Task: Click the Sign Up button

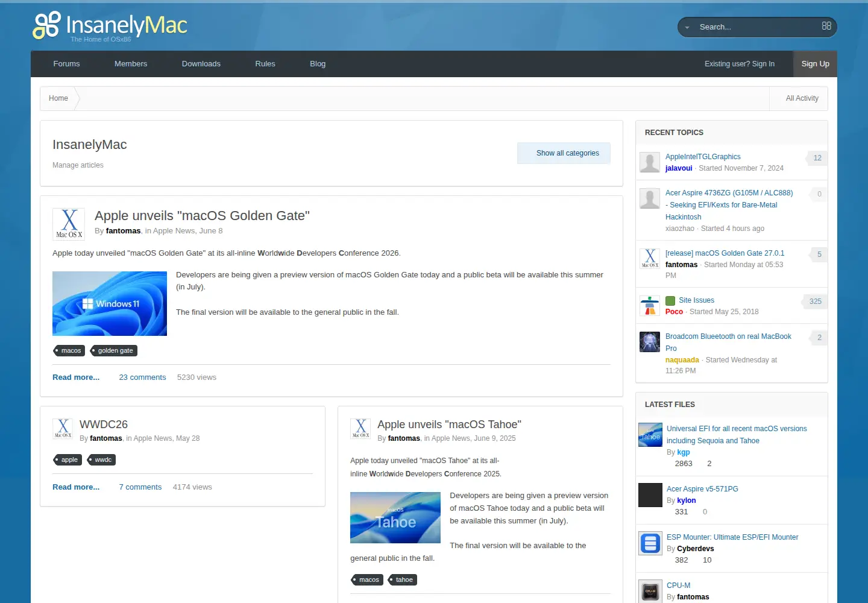Action: (816, 64)
